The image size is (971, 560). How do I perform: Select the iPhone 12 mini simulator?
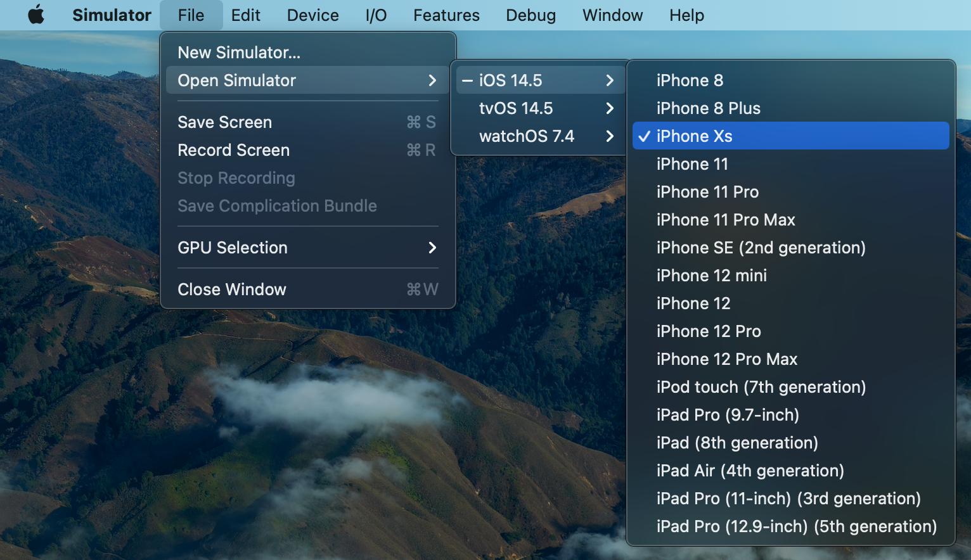pos(791,276)
